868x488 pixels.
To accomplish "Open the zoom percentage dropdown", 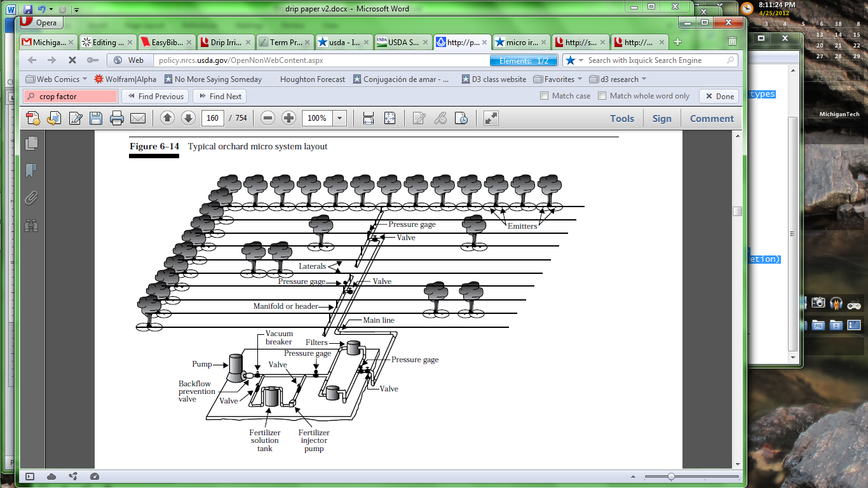I will pyautogui.click(x=340, y=118).
